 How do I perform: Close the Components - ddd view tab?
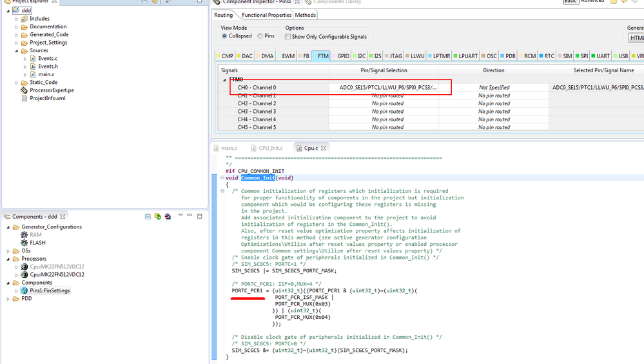coord(63,216)
